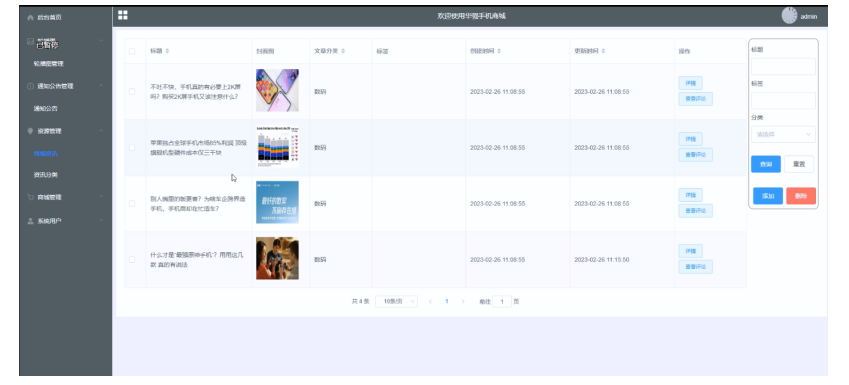Image resolution: width=849 pixels, height=385 pixels.
Task: Click the admin avatar icon
Action: pos(789,16)
